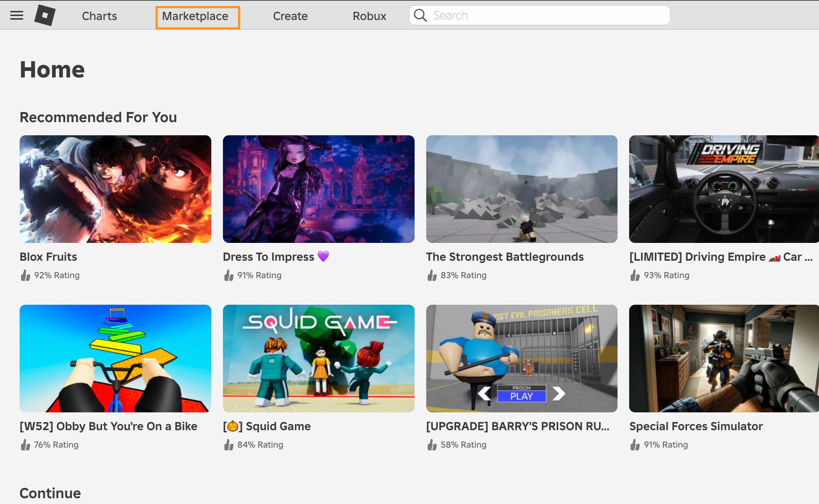This screenshot has width=819, height=504.
Task: Click thumbs-up icon under Squid Game
Action: click(229, 445)
